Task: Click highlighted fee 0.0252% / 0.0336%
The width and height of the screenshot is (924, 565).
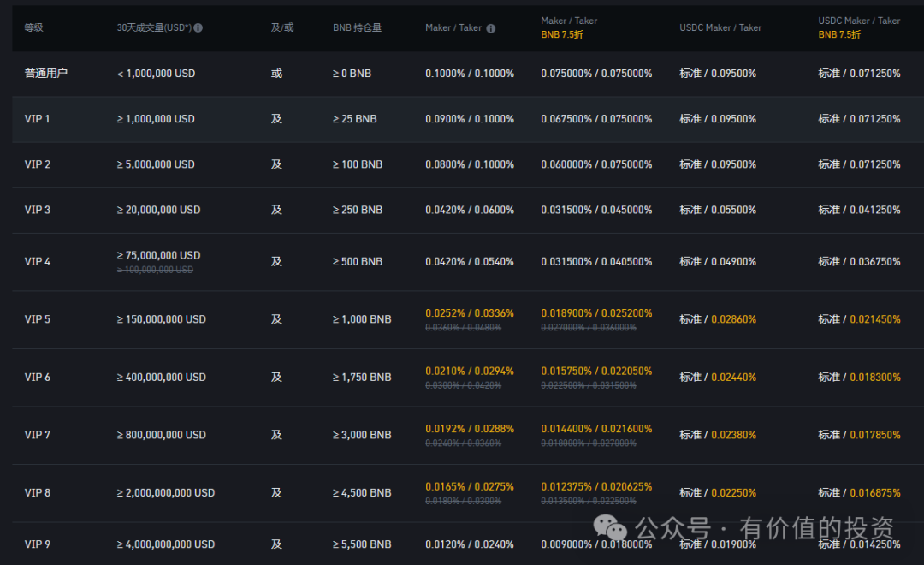Action: coord(470,313)
